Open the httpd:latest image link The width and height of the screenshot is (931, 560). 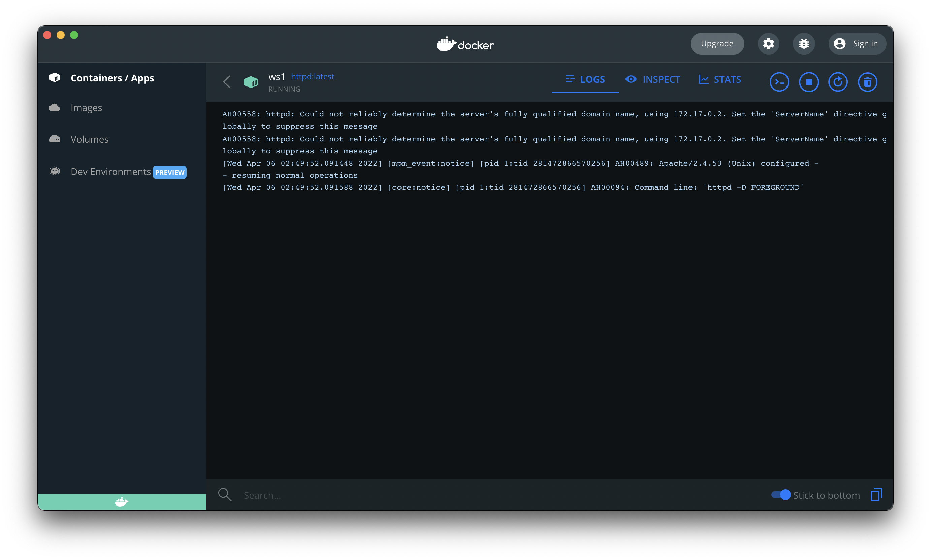point(312,77)
